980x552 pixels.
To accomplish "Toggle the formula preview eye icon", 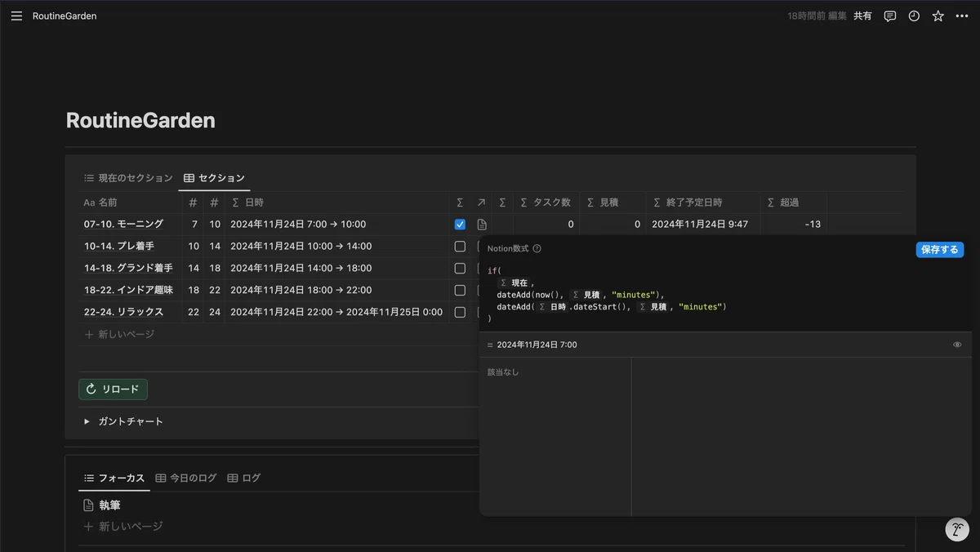I will coord(957,345).
